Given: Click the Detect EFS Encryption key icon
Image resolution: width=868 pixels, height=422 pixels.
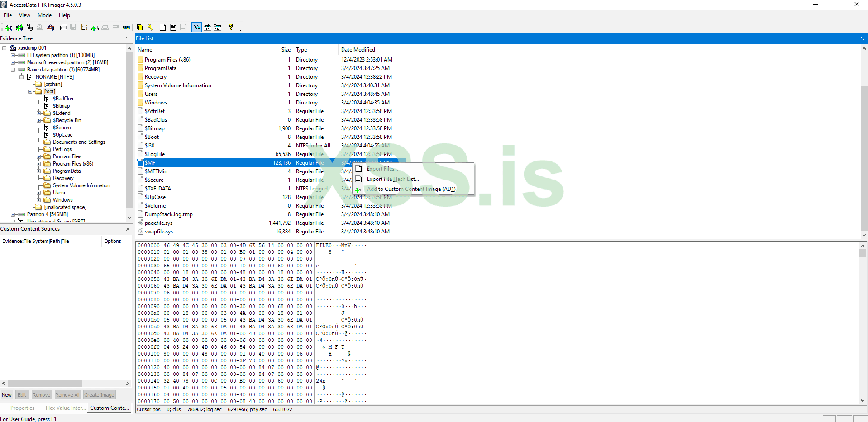Looking at the screenshot, I should point(150,28).
